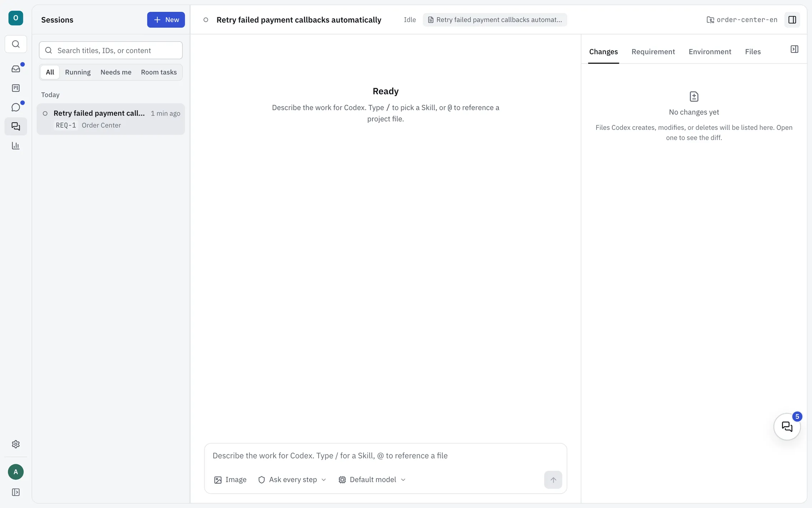This screenshot has width=812, height=508.
Task: Open the single chat bubble icon in sidebar
Action: (16, 107)
